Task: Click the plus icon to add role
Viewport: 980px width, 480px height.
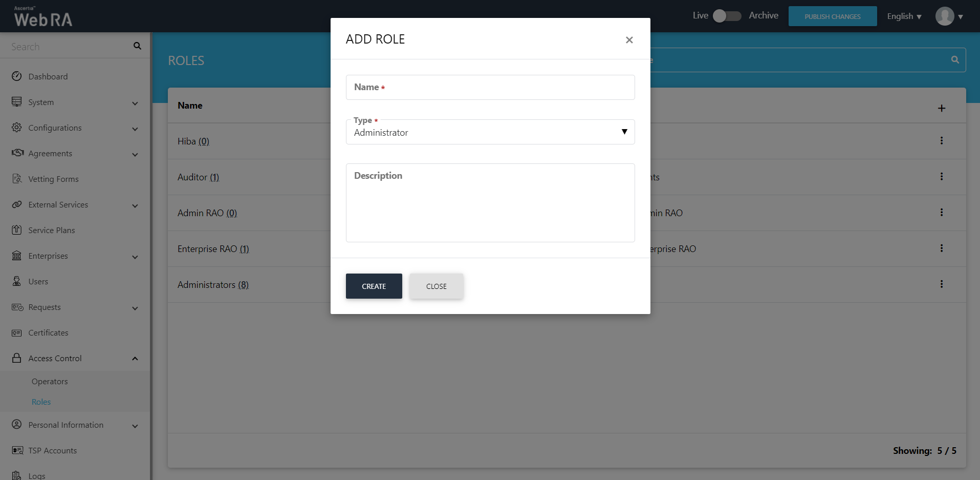Action: click(941, 108)
